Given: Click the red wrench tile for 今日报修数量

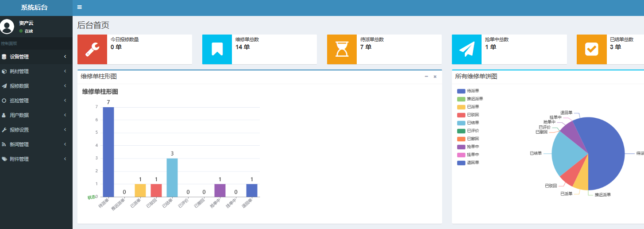Looking at the screenshot, I should pyautogui.click(x=92, y=49).
